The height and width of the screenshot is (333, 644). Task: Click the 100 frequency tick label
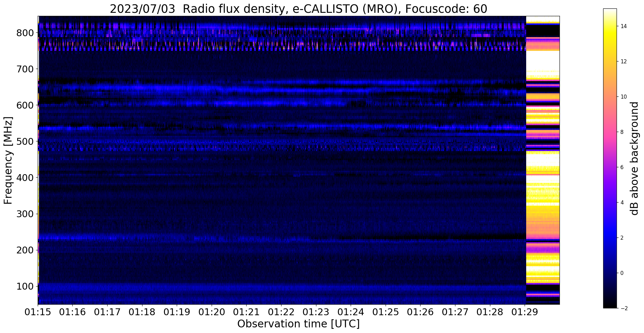25,286
